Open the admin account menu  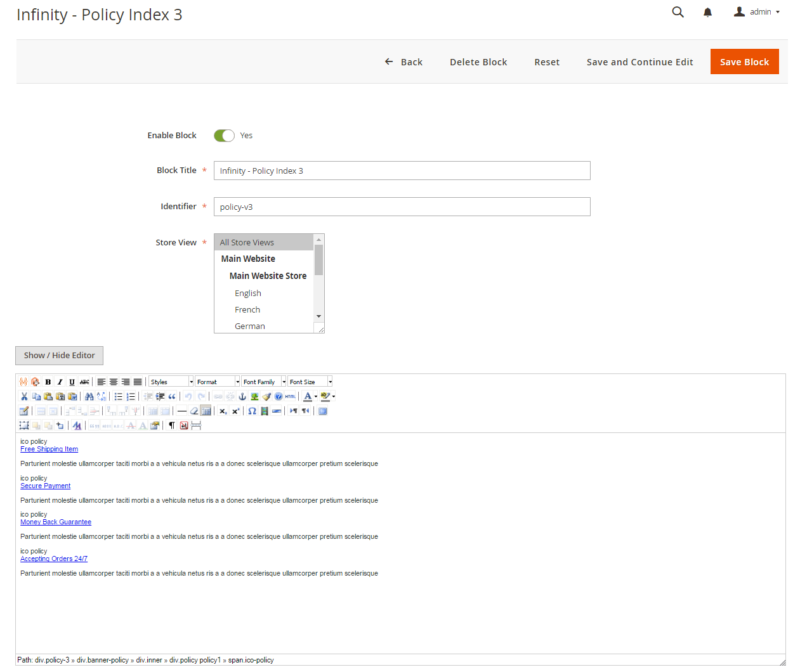tap(757, 12)
